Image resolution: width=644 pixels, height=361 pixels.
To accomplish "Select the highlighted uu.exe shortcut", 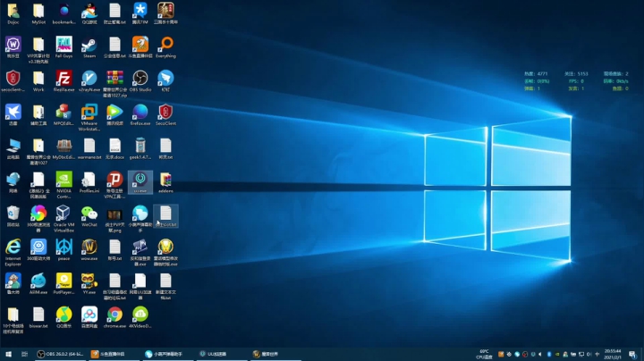I will (140, 182).
